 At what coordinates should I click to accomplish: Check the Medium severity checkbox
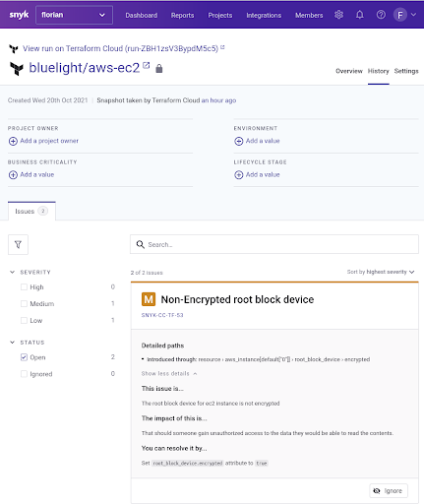(24, 304)
